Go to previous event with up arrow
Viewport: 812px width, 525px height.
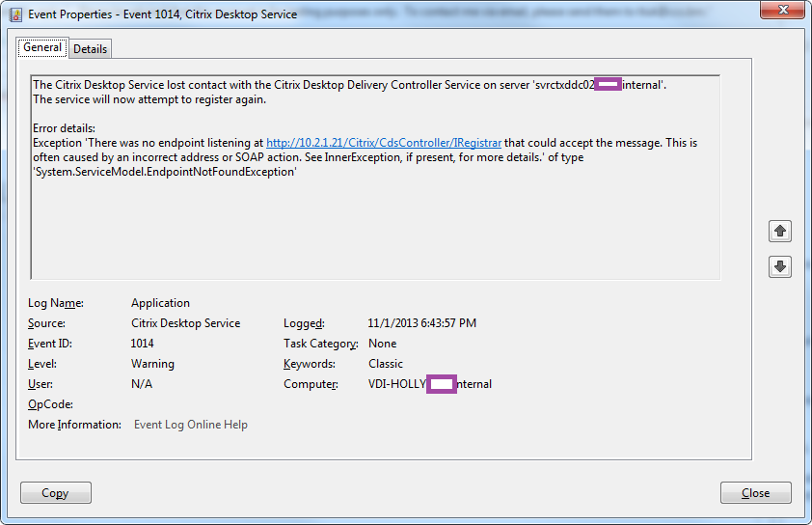780,231
